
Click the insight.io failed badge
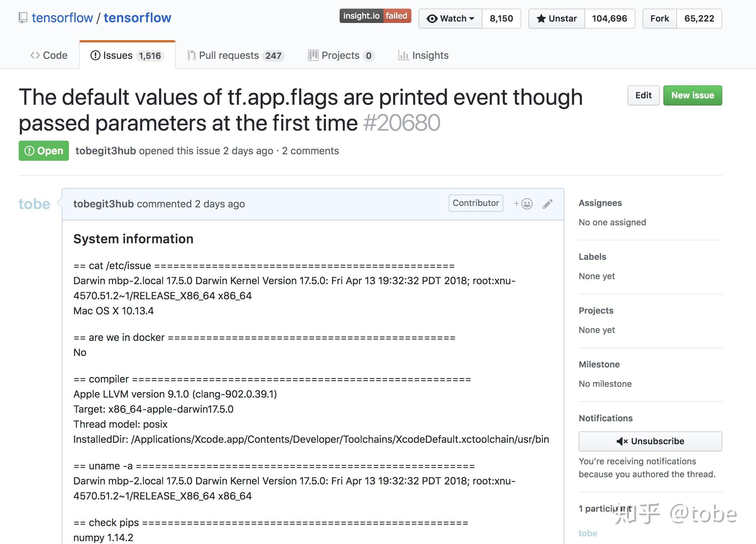[375, 16]
